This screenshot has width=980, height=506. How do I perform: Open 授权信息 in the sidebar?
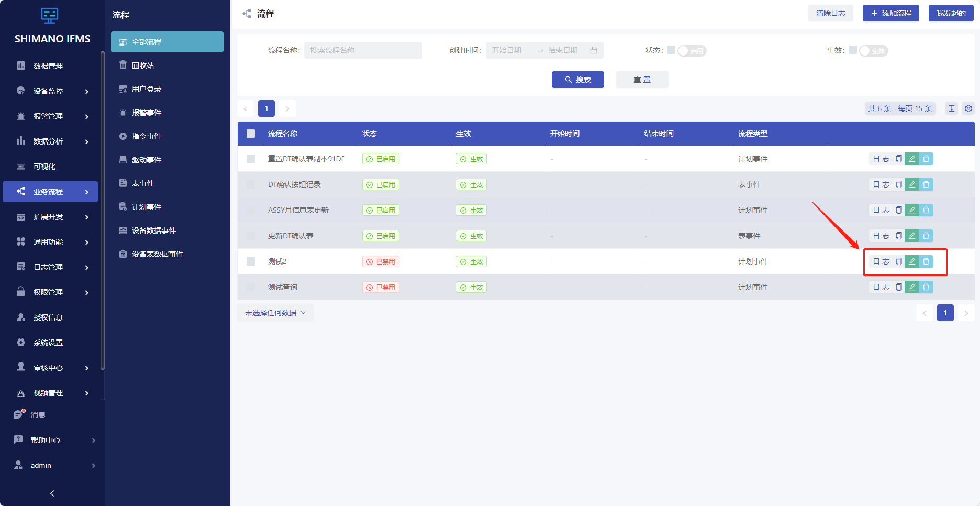click(x=50, y=317)
